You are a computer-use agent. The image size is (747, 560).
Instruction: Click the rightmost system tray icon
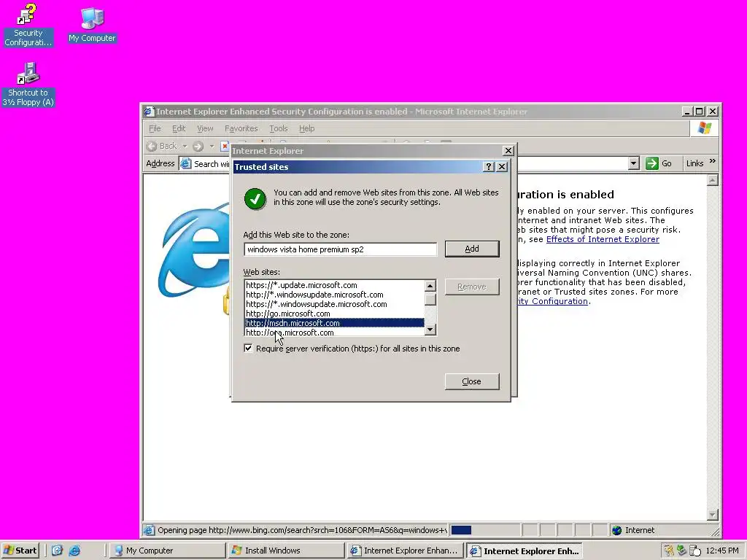click(695, 551)
